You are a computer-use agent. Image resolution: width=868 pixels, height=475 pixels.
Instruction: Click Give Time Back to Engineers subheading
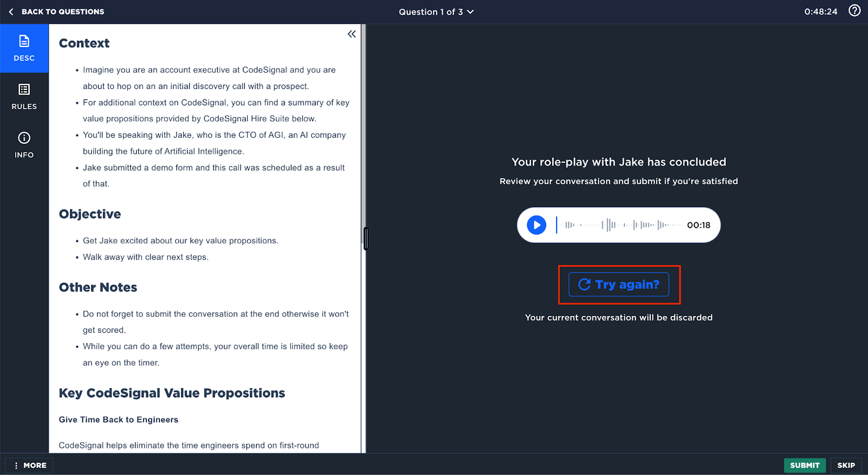click(119, 420)
